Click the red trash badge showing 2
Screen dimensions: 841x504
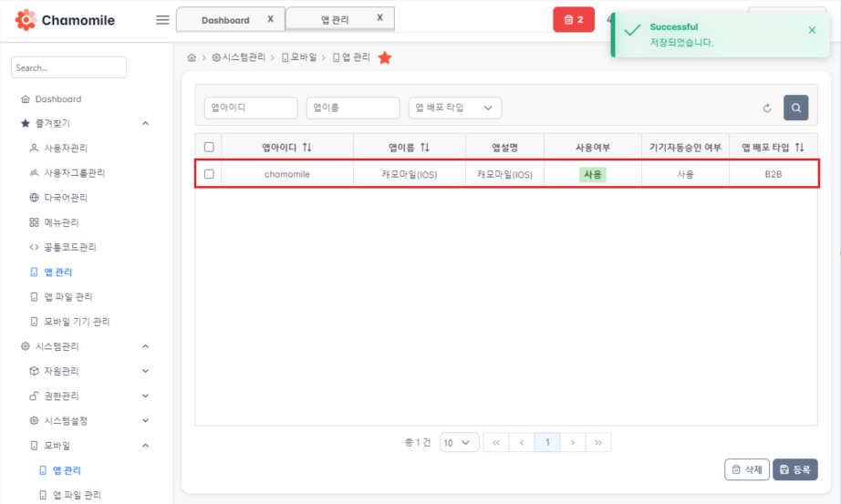pos(573,19)
